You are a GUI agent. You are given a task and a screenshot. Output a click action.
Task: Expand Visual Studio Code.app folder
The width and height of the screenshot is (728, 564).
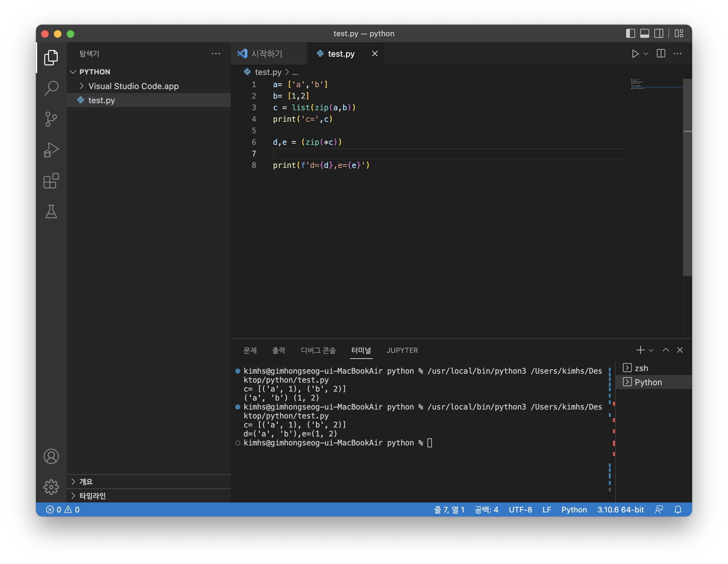(133, 86)
